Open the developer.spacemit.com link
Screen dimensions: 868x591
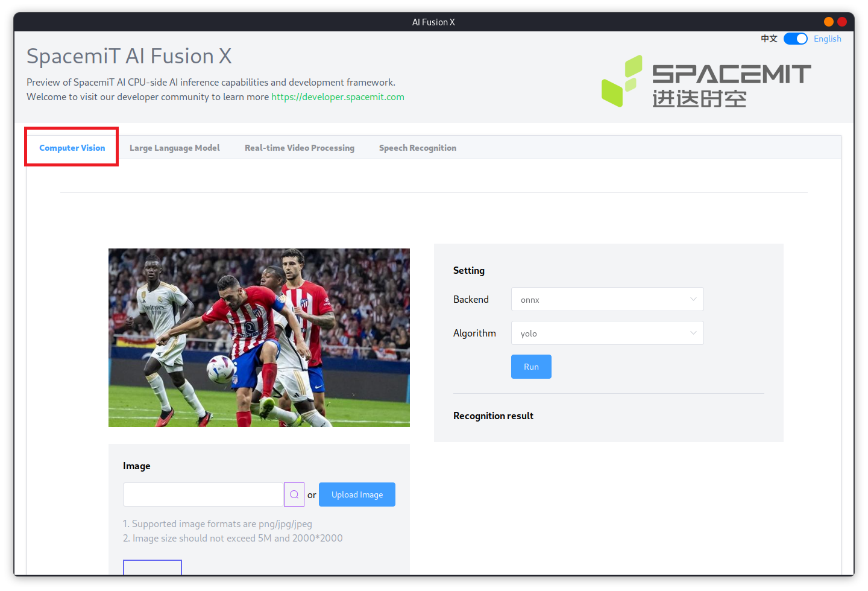coord(338,96)
